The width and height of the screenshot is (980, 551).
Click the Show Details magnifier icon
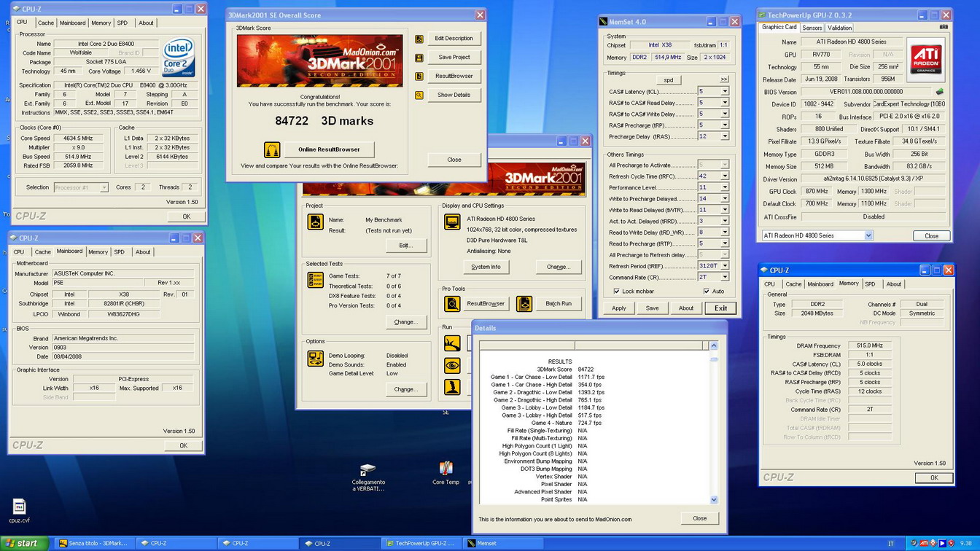click(419, 95)
